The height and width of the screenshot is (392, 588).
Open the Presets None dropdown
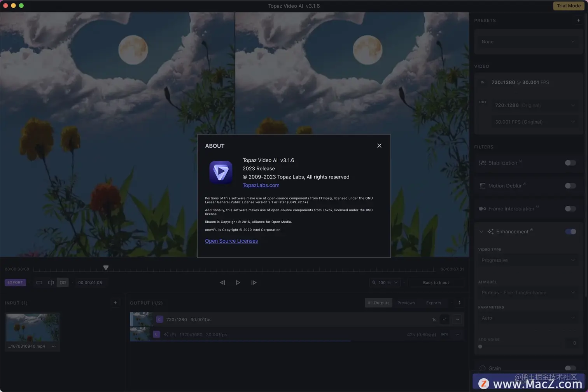point(528,42)
